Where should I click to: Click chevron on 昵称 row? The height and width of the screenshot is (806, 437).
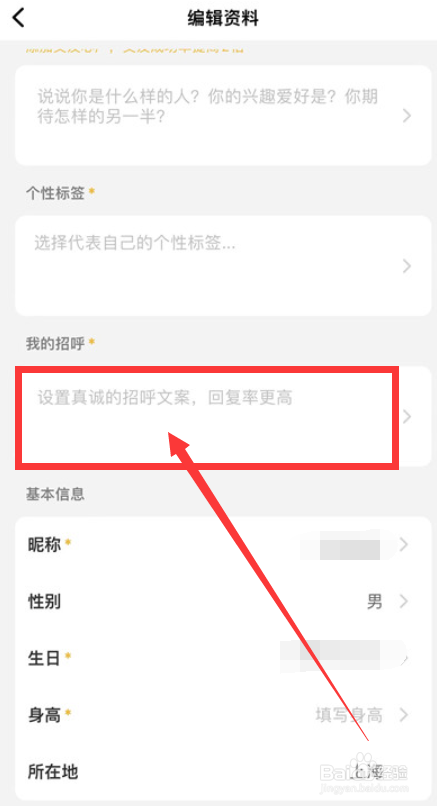coord(404,544)
